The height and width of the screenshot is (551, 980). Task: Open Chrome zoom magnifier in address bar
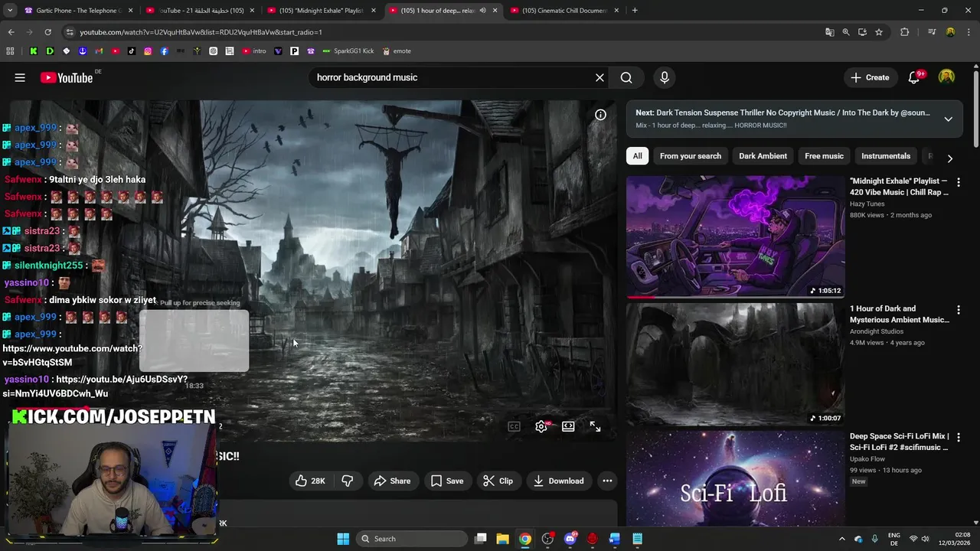[846, 32]
